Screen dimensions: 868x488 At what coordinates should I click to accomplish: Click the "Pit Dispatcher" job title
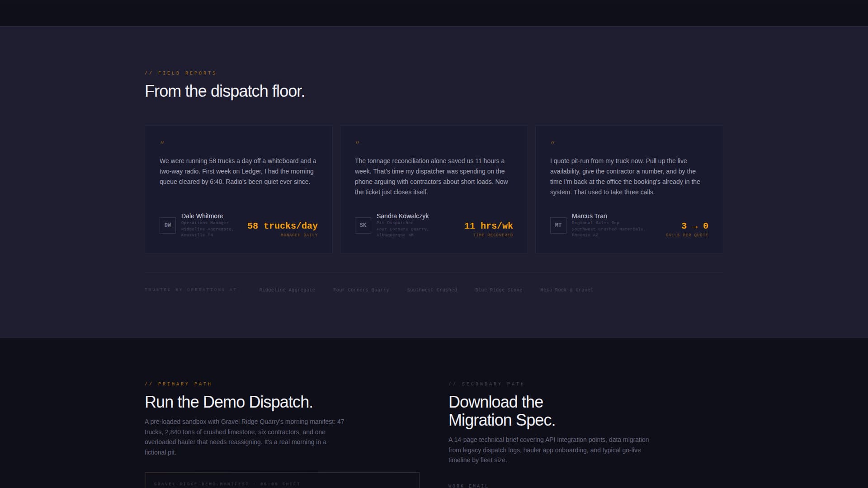[395, 223]
